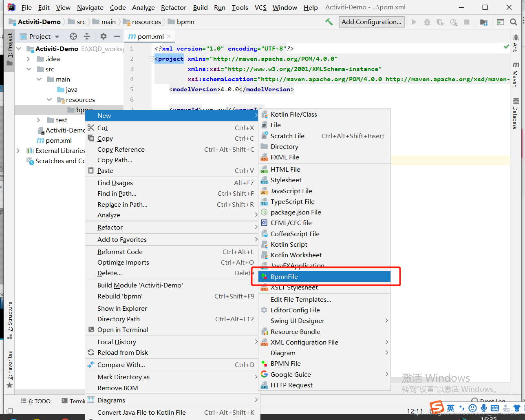Choose Directory in New submenu
This screenshot has height=420, width=525.
pos(324,146)
